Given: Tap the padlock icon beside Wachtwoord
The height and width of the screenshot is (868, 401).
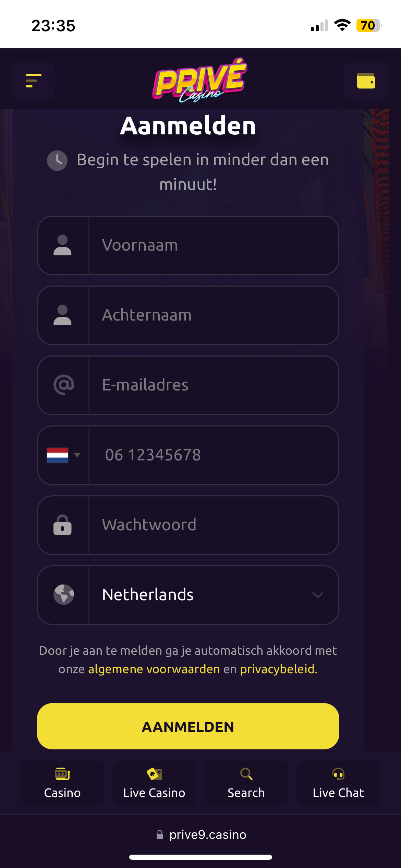Looking at the screenshot, I should [62, 525].
